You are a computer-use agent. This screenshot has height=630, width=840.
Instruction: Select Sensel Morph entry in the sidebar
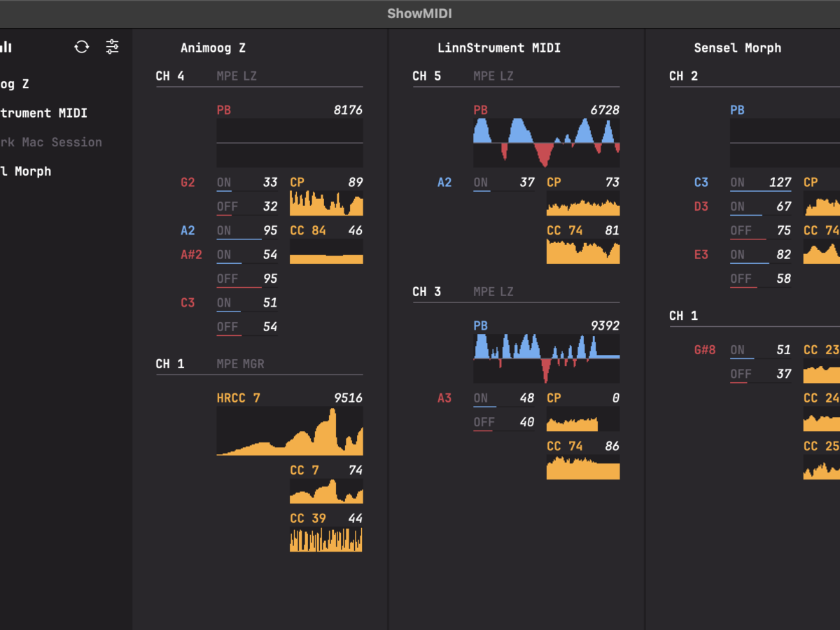(25, 171)
